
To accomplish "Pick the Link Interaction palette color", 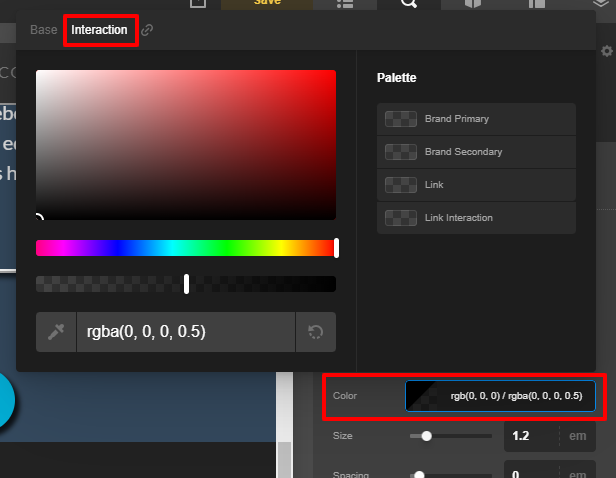I will pyautogui.click(x=476, y=218).
